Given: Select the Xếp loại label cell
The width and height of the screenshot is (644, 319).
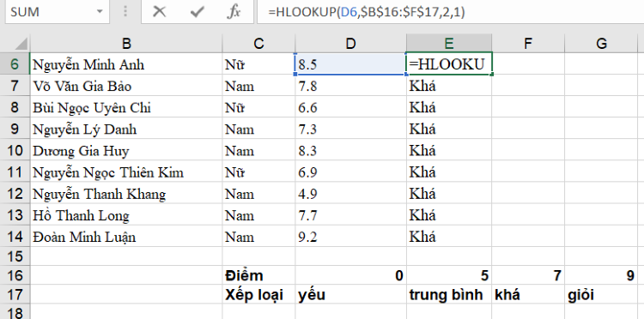Looking at the screenshot, I should (258, 294).
